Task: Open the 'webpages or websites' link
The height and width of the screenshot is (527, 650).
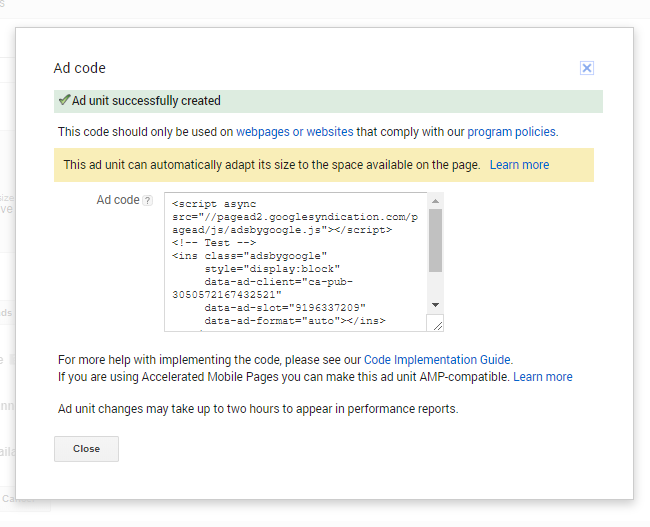Action: [295, 132]
